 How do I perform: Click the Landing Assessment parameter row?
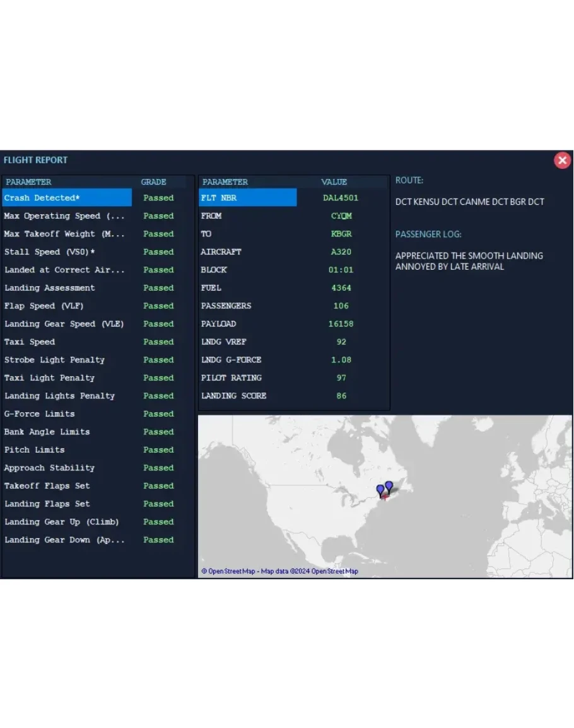pos(50,288)
